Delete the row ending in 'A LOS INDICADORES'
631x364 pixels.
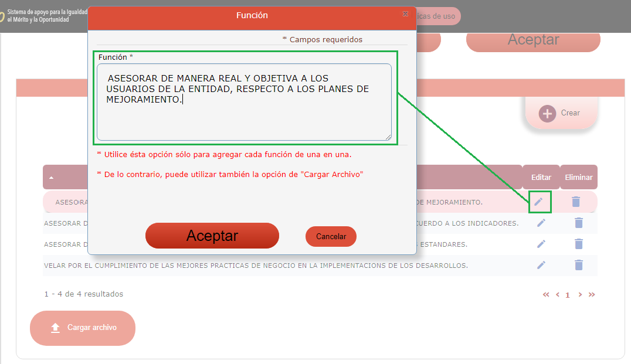579,223
